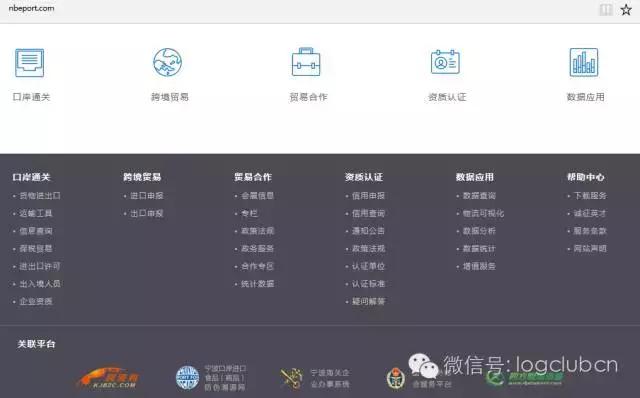Open the 宁波口岸进口食品 round blue logo
This screenshot has width=640, height=398.
187,378
